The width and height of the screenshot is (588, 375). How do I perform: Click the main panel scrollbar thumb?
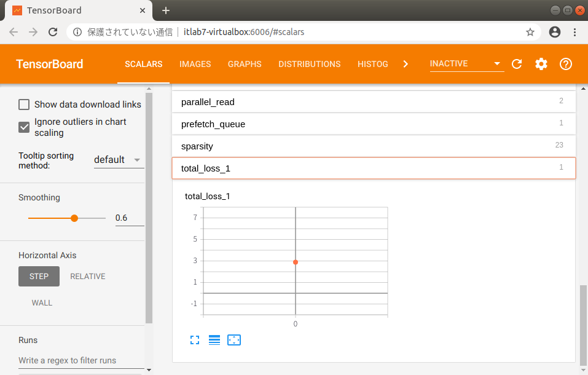[582, 325]
